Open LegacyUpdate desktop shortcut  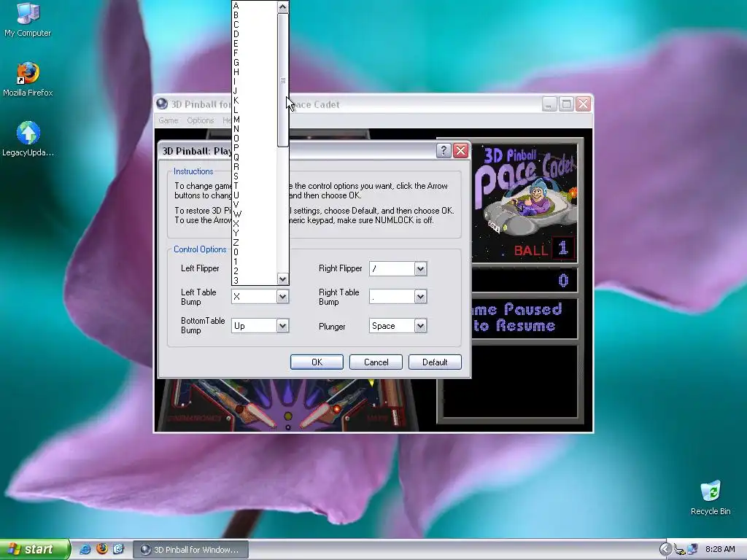pyautogui.click(x=28, y=139)
